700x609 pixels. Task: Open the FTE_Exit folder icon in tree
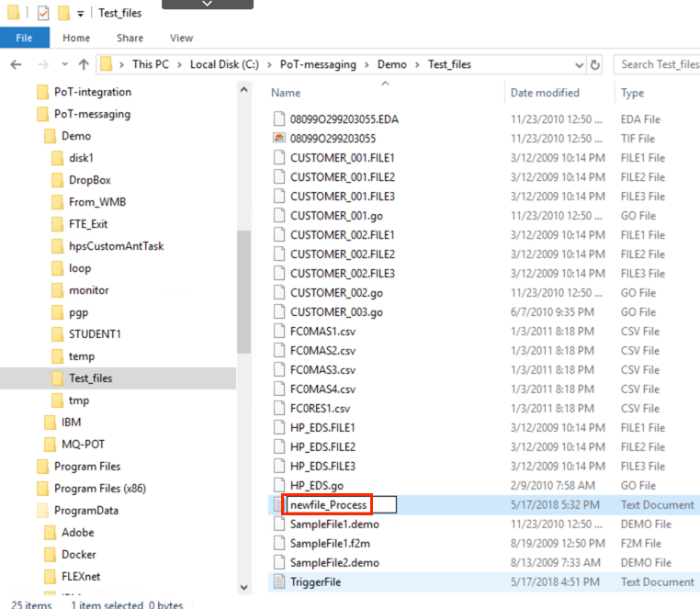(57, 224)
